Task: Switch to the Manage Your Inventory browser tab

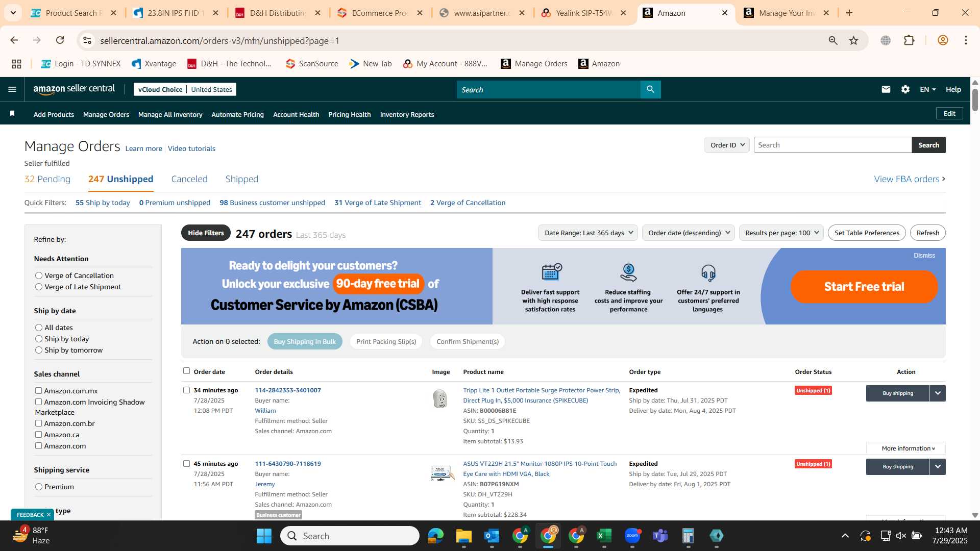Action: coord(787,13)
